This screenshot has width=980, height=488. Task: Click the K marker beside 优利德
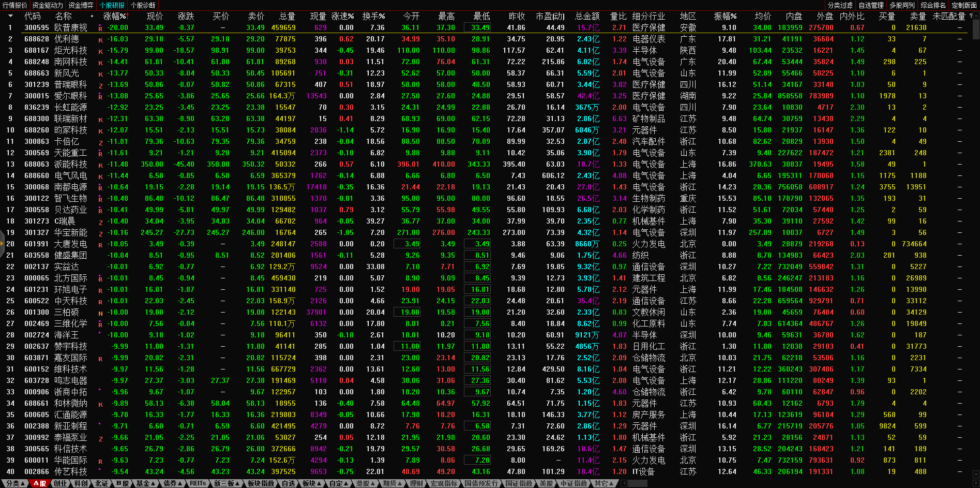[x=100, y=40]
